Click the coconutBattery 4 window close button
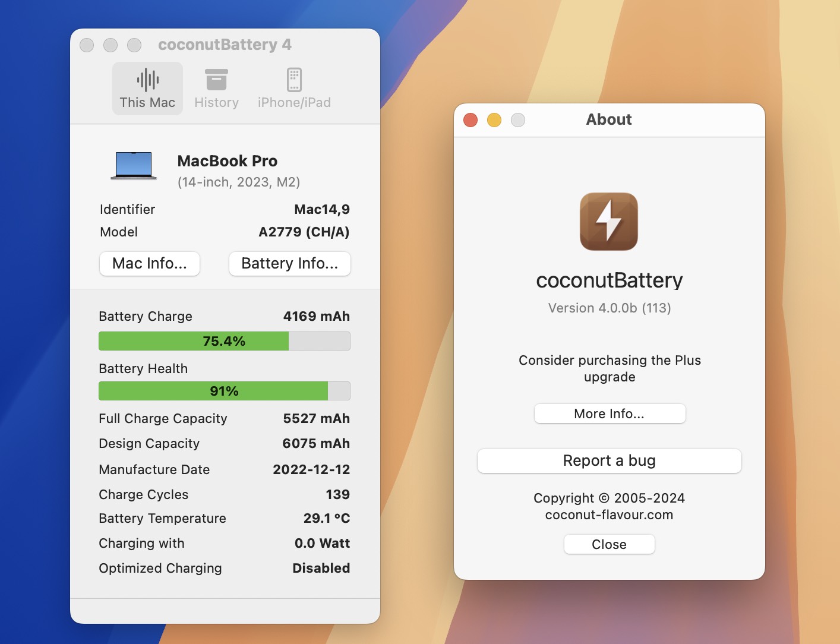The image size is (840, 644). [x=87, y=45]
